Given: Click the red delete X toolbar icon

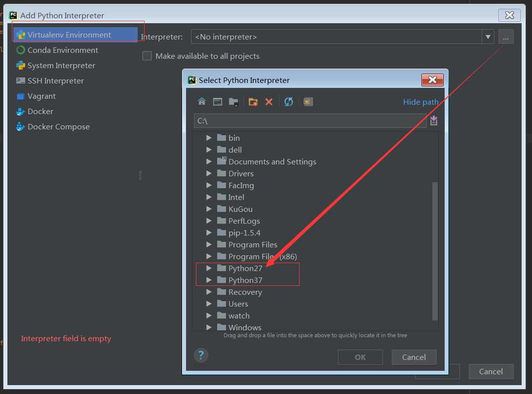Looking at the screenshot, I should (x=268, y=102).
